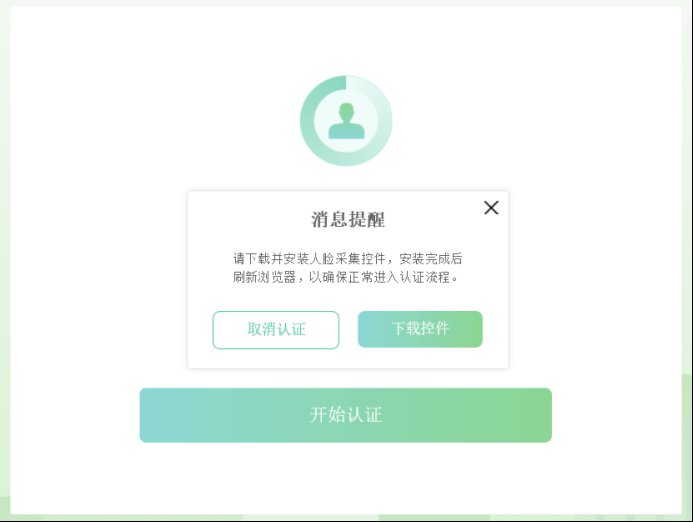Screen dimensions: 693x522
Task: Click the 取消认证 button
Action: (x=276, y=330)
